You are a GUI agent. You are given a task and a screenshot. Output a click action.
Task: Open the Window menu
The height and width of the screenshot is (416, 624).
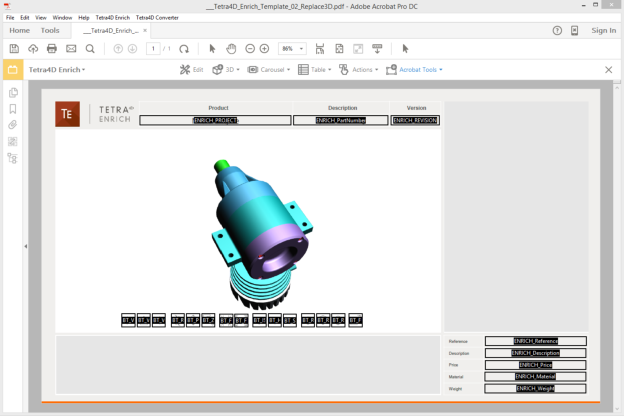pos(62,18)
